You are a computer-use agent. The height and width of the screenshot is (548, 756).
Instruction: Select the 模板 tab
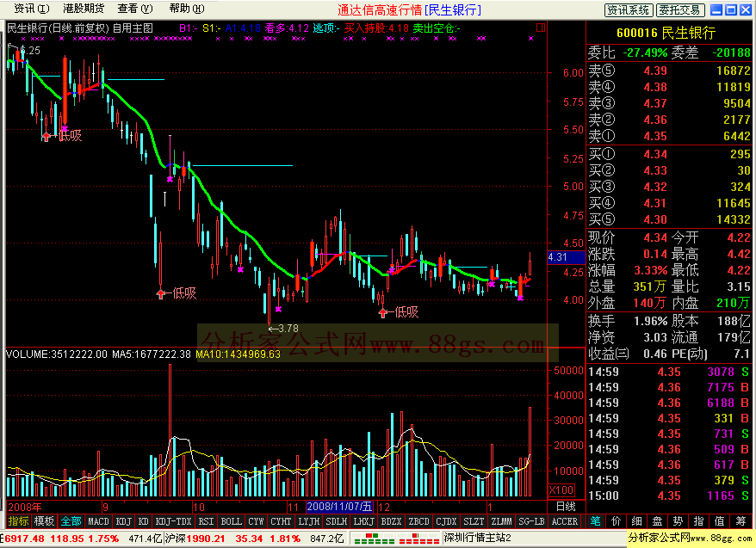pos(45,521)
